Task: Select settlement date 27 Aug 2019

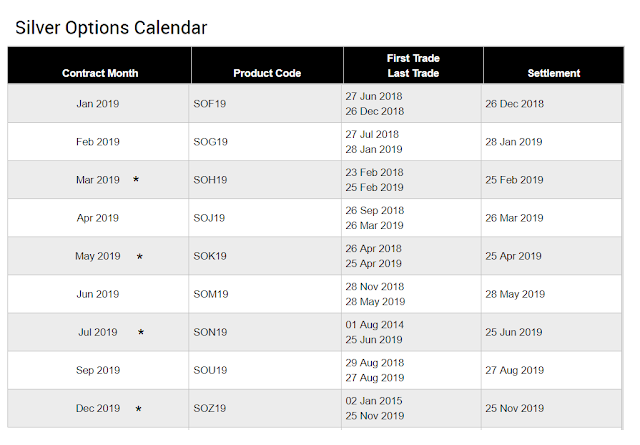Action: (515, 370)
